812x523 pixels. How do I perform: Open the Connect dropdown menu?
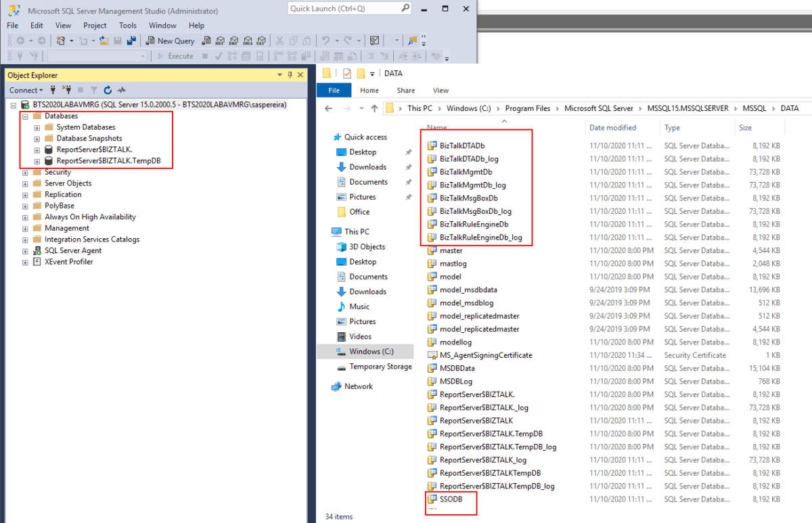point(26,90)
